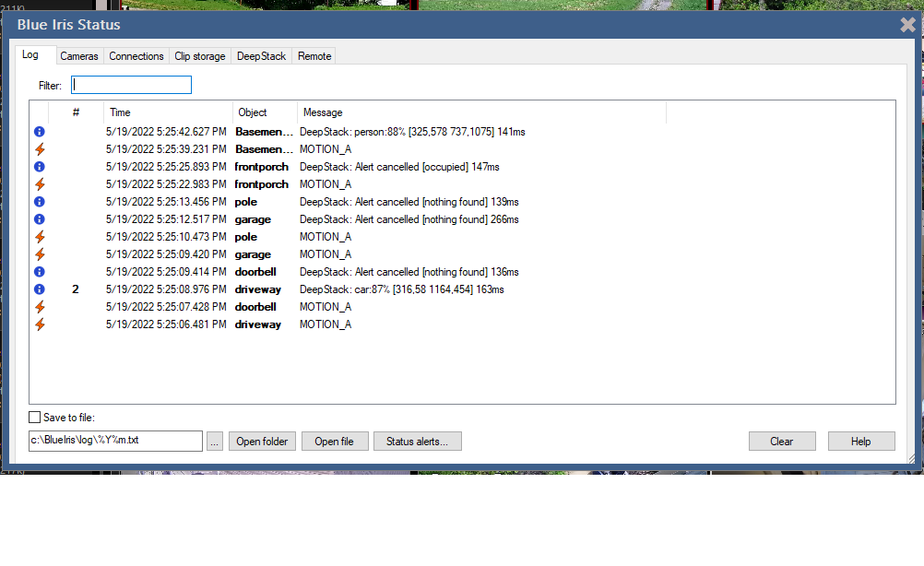Enable the Save to file checkbox

[35, 418]
